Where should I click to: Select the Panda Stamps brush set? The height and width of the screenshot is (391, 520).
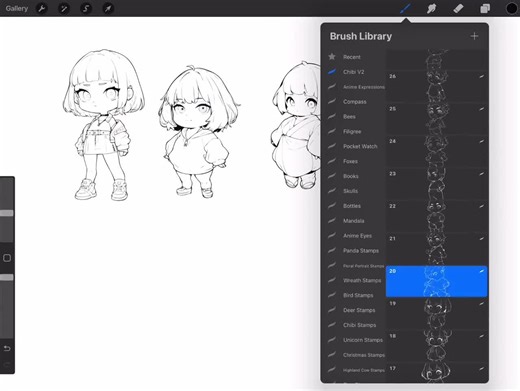pos(356,251)
